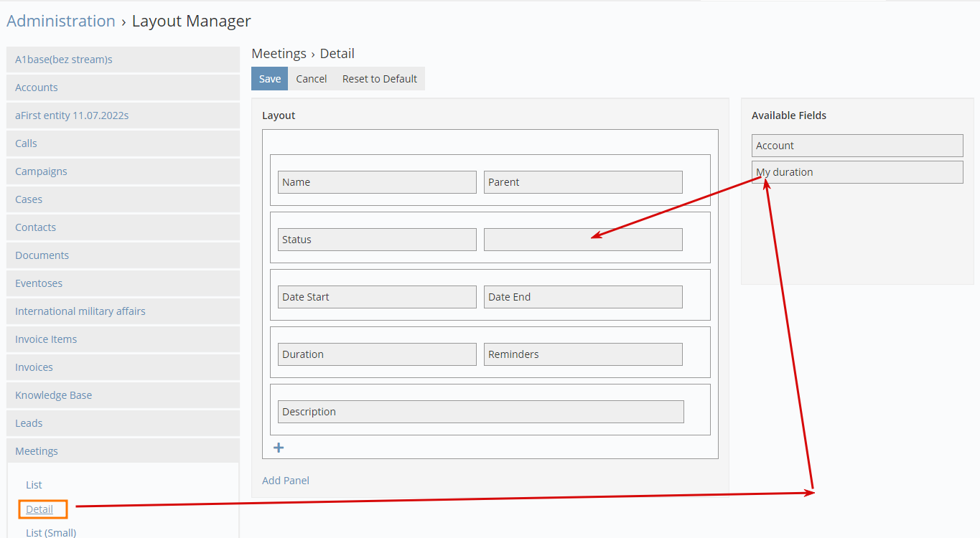Click the plus icon to add row
Screen dimensions: 980x538
(x=279, y=448)
